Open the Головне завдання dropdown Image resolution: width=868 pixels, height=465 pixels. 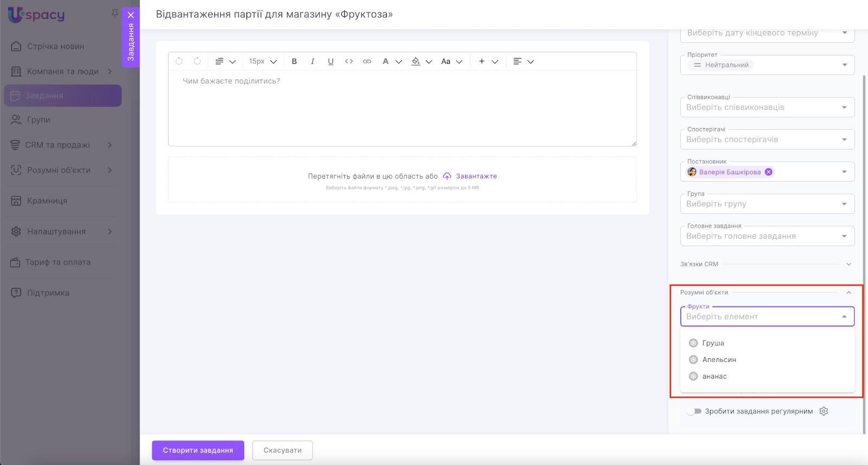click(767, 235)
